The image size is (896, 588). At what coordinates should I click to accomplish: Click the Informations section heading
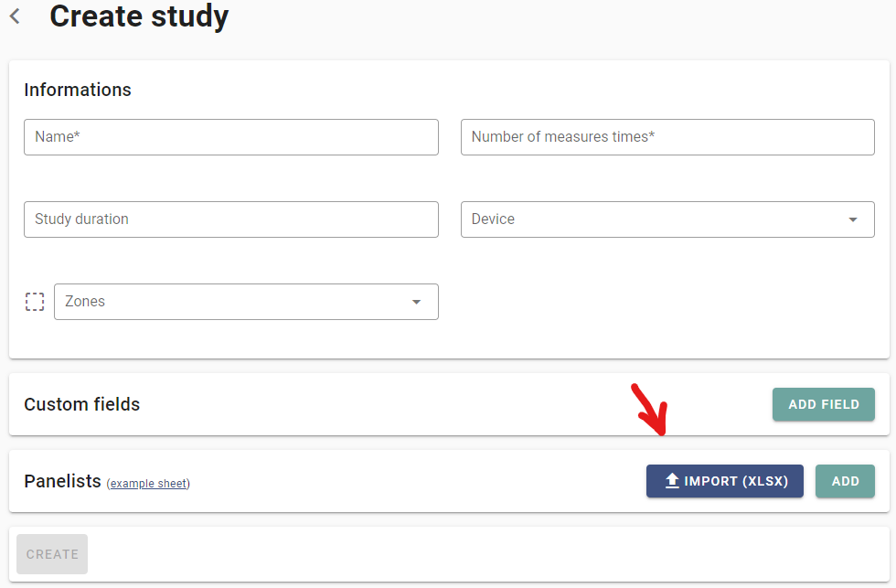pyautogui.click(x=78, y=90)
